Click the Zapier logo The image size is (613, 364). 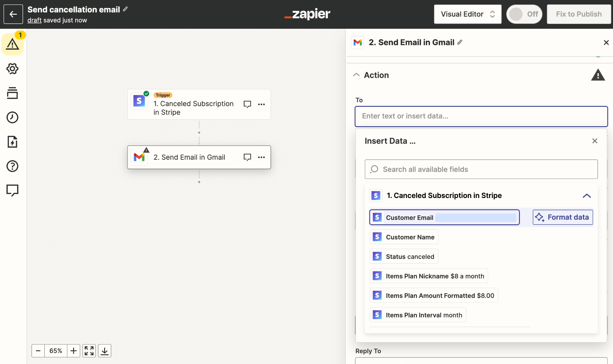click(x=307, y=14)
